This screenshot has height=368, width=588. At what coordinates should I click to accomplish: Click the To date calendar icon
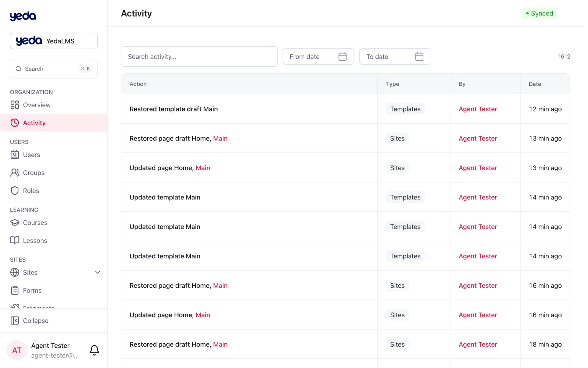[419, 57]
